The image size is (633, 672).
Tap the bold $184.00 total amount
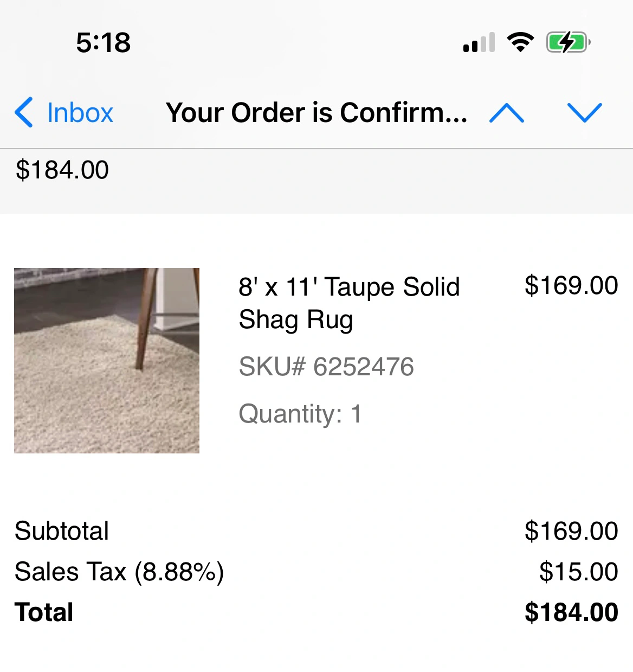(x=571, y=612)
